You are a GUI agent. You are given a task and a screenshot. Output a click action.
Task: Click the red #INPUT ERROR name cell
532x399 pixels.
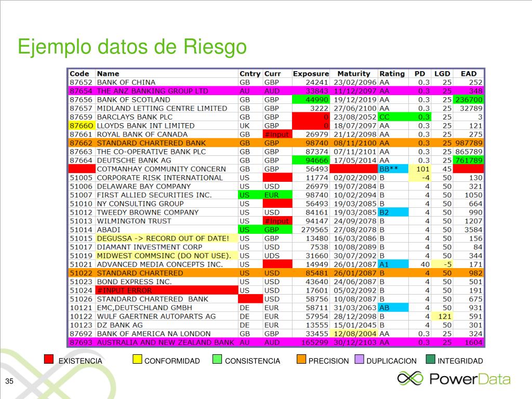pyautogui.click(x=167, y=290)
